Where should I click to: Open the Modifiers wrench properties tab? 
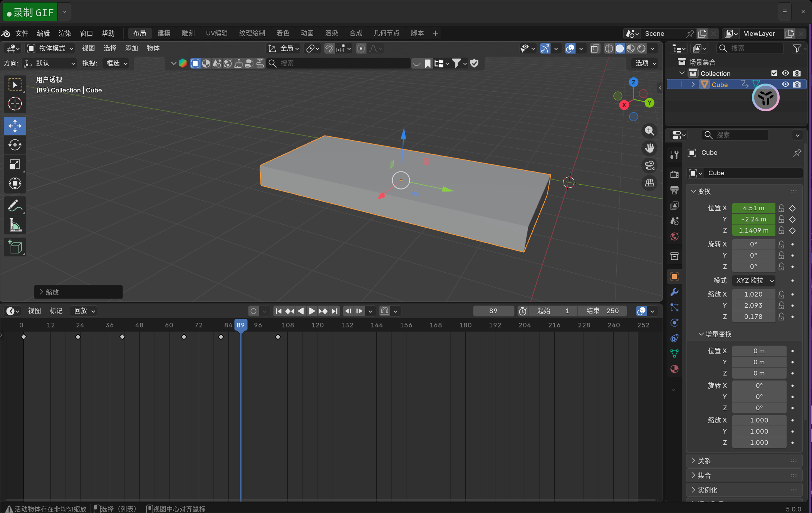coord(674,292)
